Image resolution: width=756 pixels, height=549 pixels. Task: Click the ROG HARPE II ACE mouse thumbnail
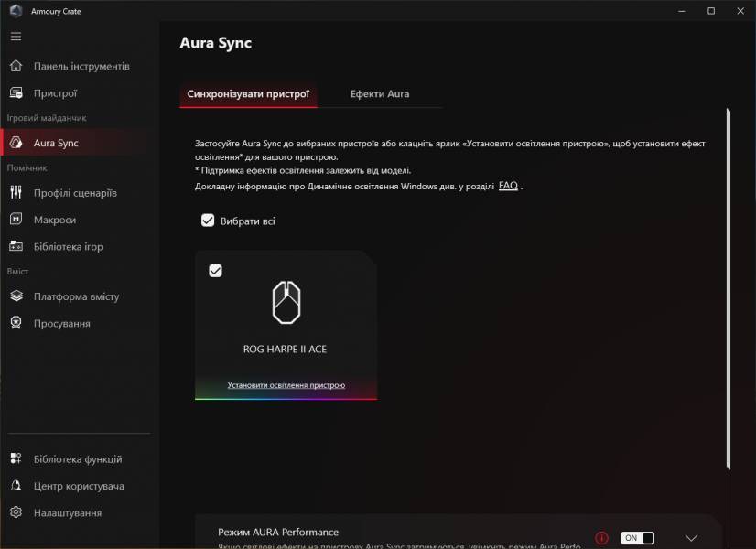(x=286, y=303)
